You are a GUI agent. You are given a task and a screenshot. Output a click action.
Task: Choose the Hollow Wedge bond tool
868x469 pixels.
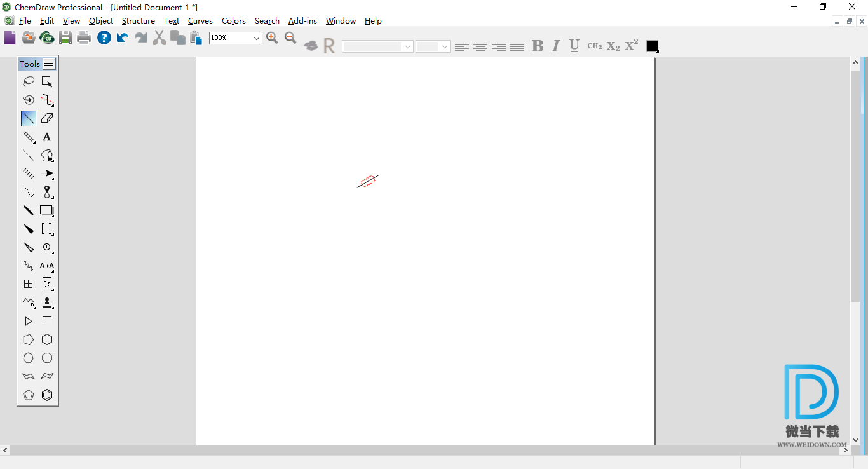click(x=29, y=247)
